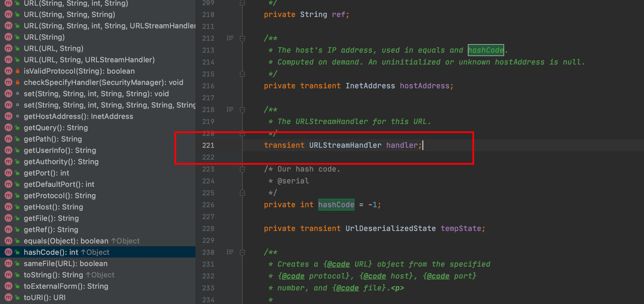This screenshot has height=304, width=644.
Task: Select getPath(): String method
Action: (x=53, y=139)
